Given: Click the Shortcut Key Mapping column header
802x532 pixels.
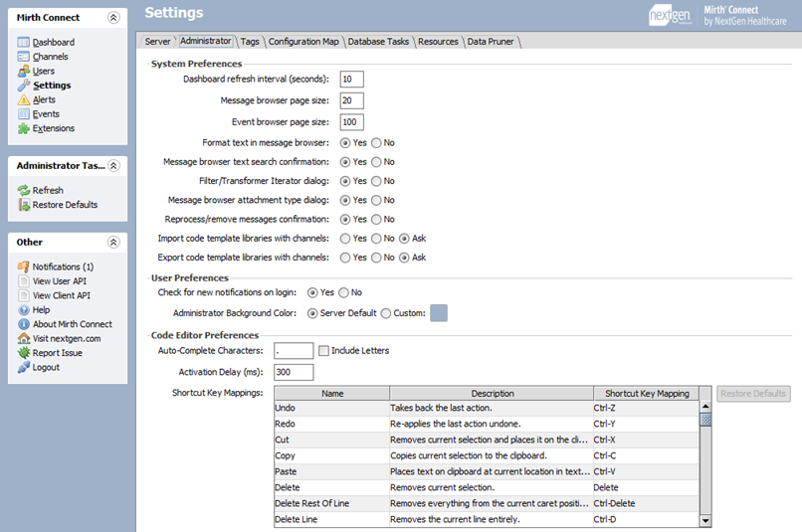Looking at the screenshot, I should point(647,394).
